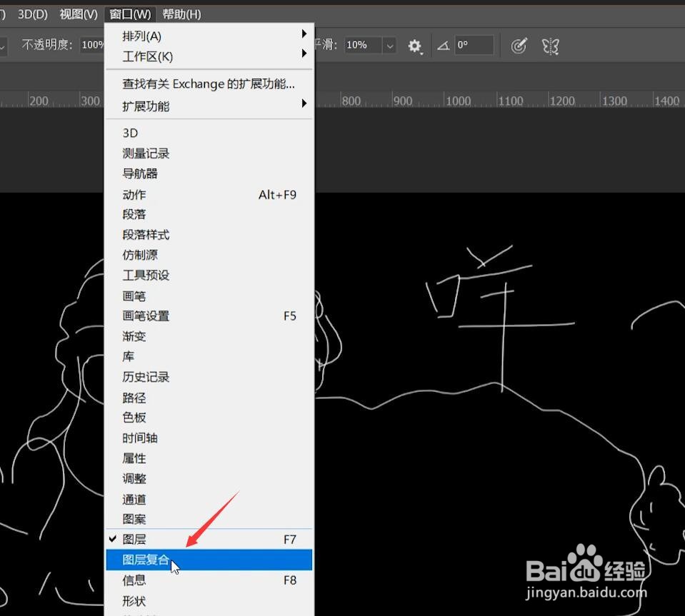
Task: Show the 属性 panel
Action: [209, 458]
